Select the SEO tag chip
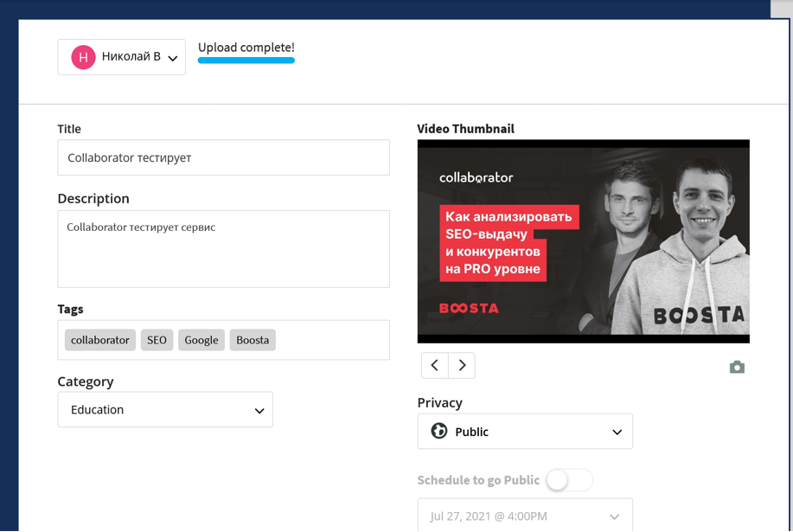This screenshot has height=532, width=793. [x=157, y=340]
